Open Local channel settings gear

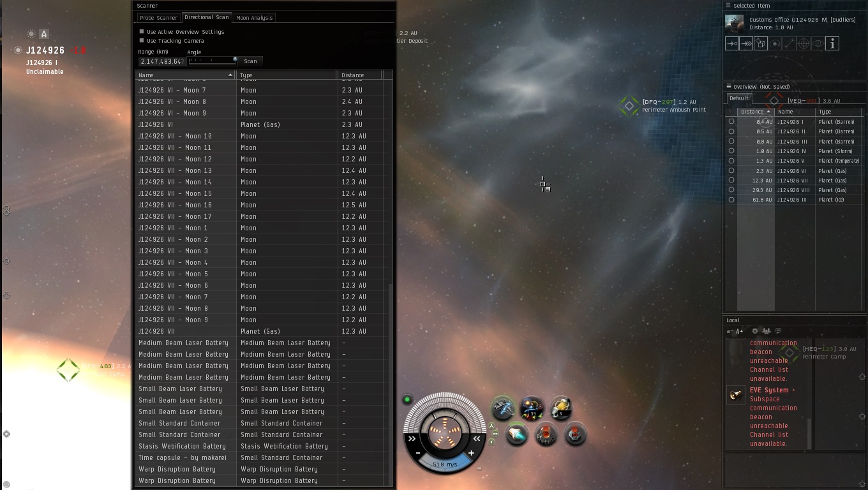755,331
